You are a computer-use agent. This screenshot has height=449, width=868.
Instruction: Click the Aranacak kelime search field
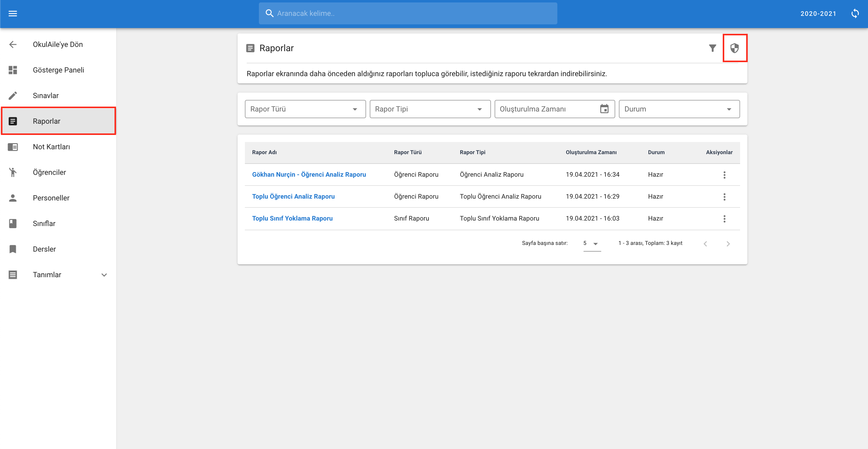408,13
